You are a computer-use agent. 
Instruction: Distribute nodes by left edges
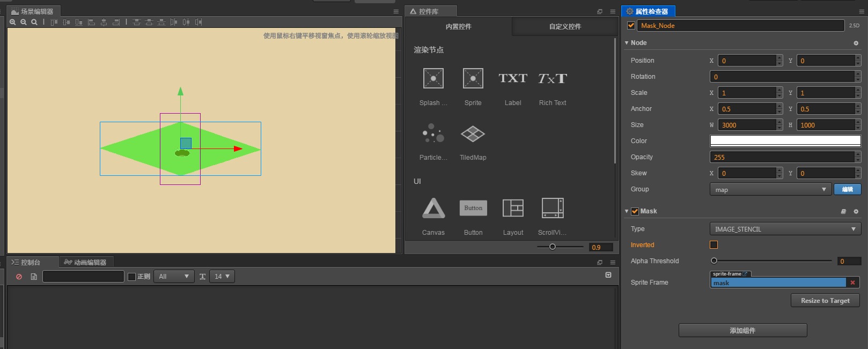(x=174, y=22)
